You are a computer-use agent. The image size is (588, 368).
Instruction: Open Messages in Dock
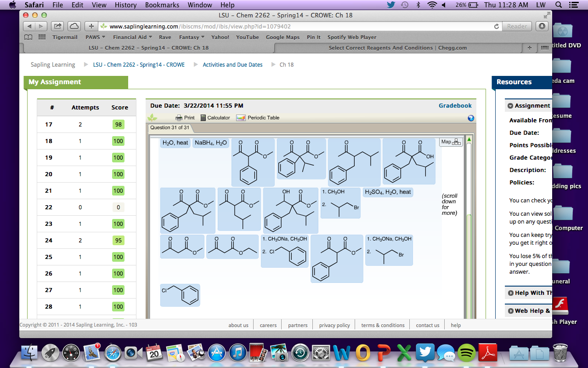coord(446,353)
